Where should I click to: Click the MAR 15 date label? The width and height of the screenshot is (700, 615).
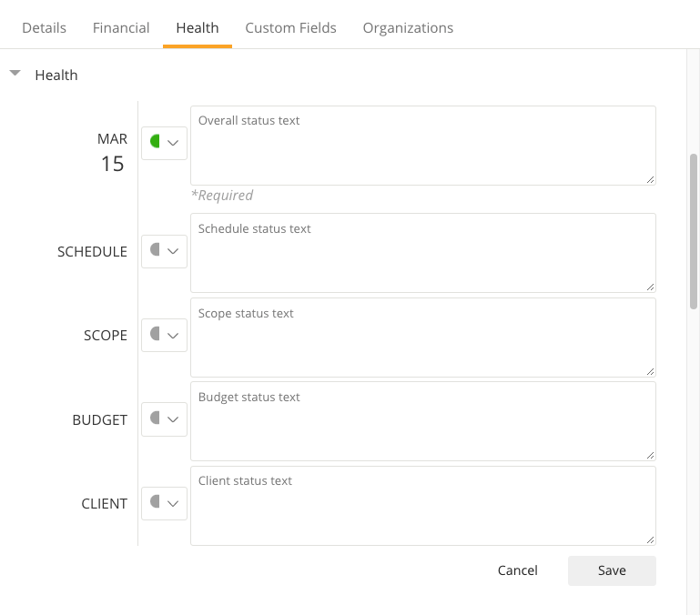point(112,152)
